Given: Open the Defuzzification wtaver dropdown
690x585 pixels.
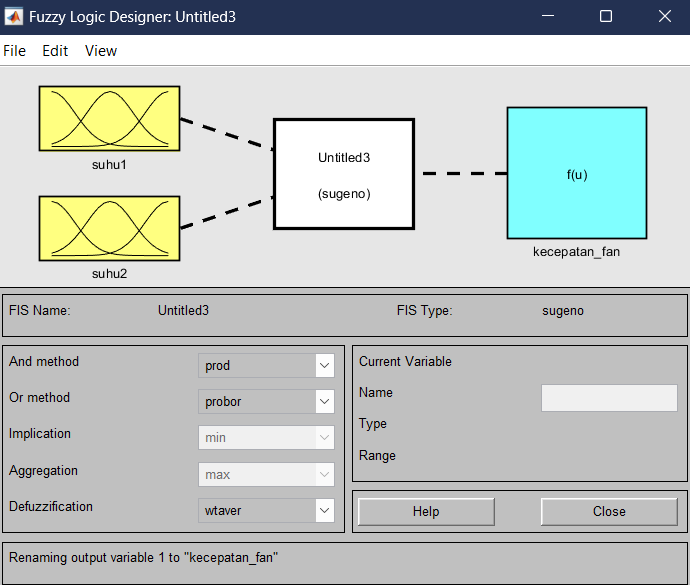Looking at the screenshot, I should (266, 511).
